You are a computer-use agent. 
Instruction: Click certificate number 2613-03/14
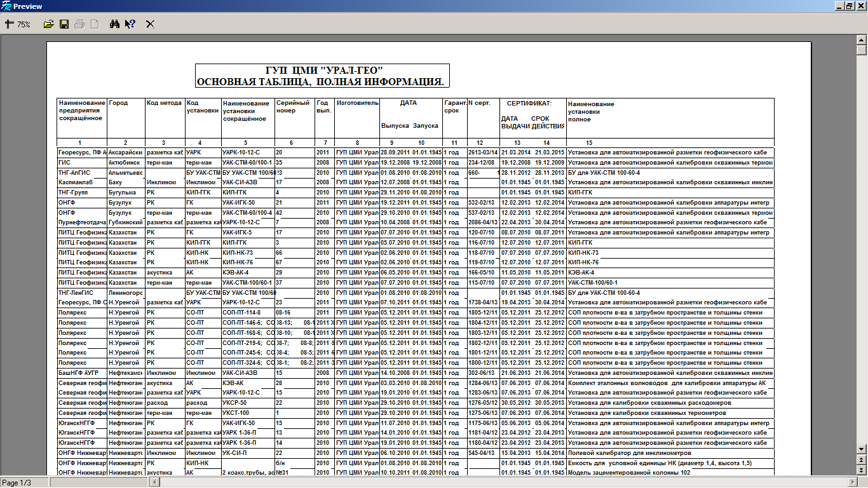(484, 152)
